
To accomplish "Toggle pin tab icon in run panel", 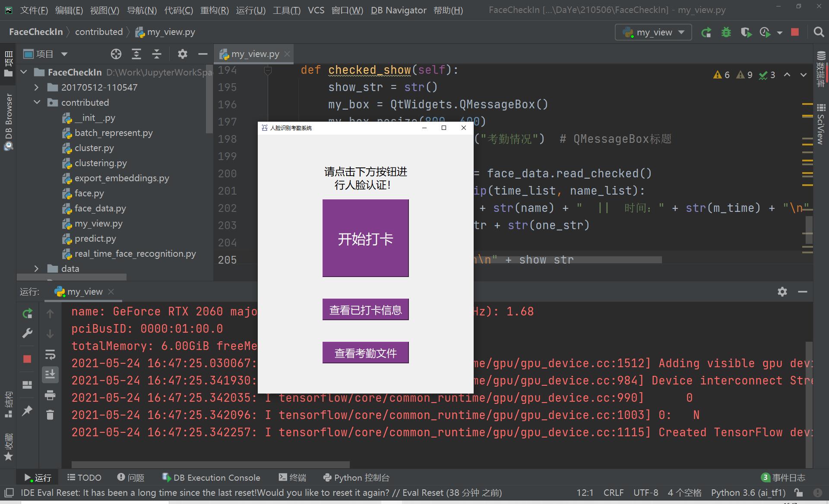I will [27, 410].
